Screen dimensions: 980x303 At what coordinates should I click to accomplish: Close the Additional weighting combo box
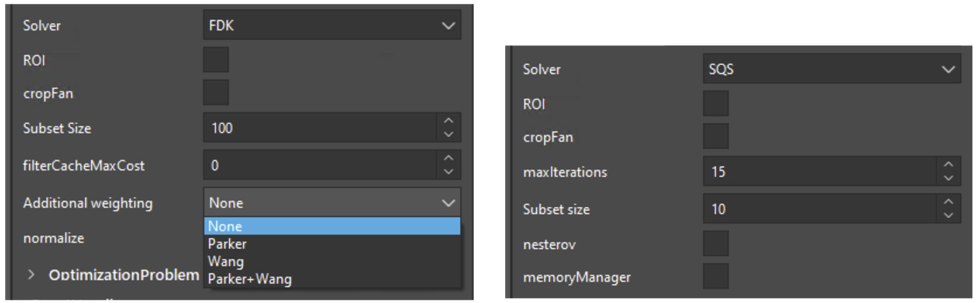pos(332,203)
